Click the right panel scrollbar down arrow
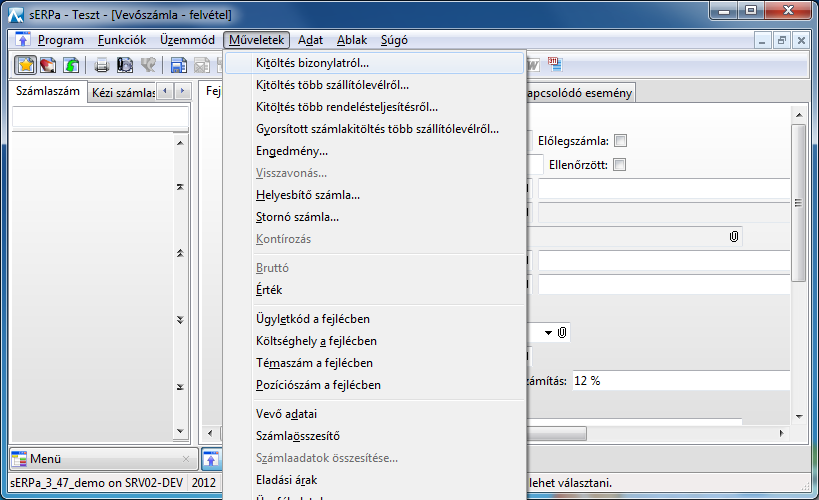The width and height of the screenshot is (819, 500). [x=799, y=416]
